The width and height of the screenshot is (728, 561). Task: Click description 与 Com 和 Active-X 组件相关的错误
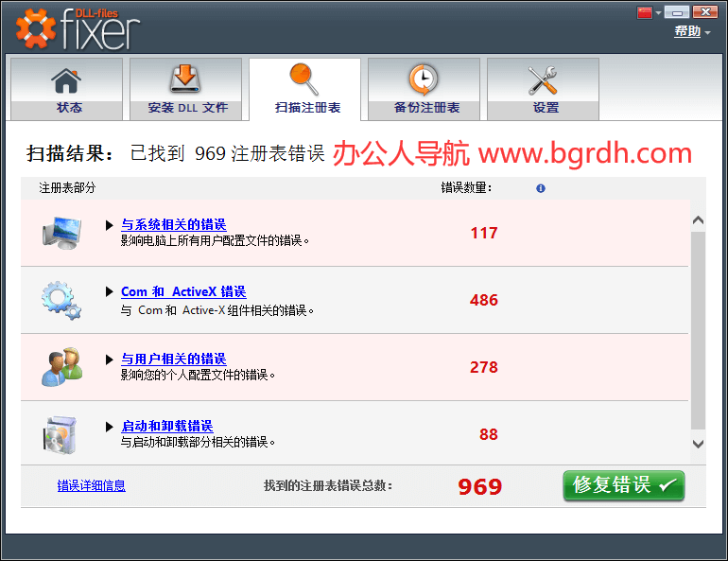(217, 310)
